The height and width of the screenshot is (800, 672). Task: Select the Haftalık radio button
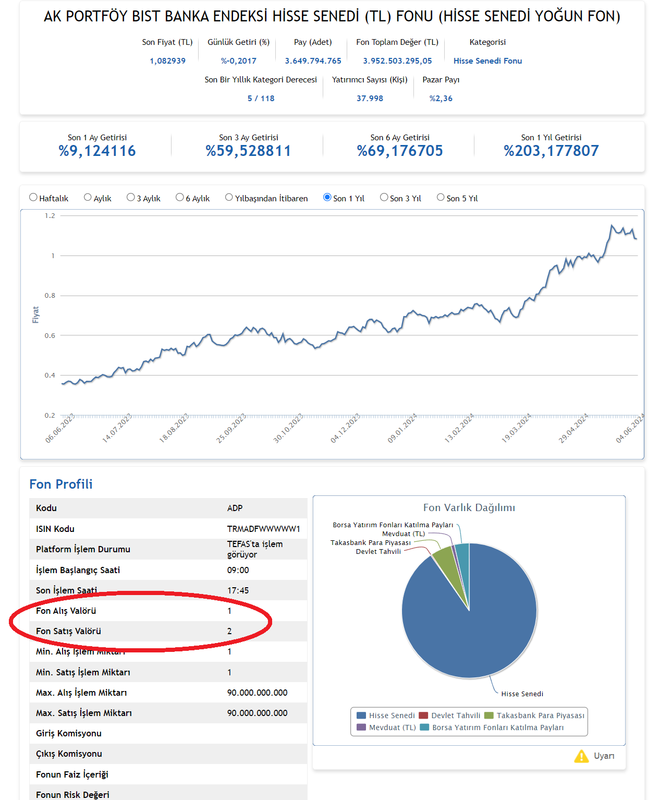point(33,197)
